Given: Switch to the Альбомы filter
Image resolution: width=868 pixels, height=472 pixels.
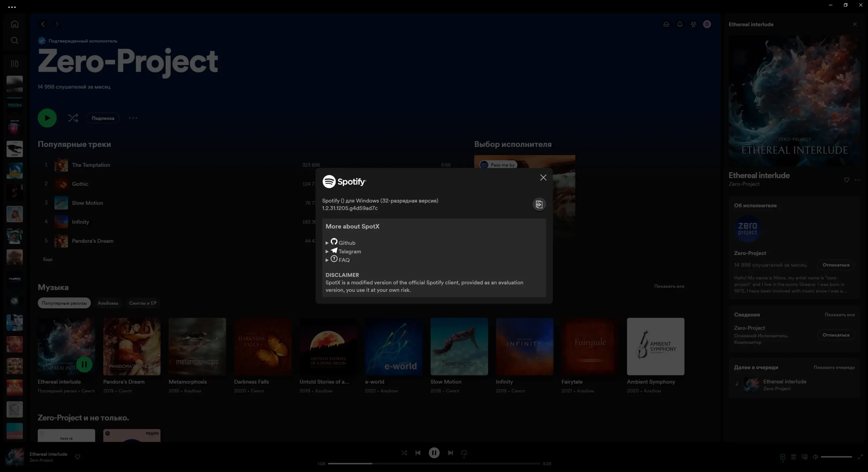Looking at the screenshot, I should point(107,303).
